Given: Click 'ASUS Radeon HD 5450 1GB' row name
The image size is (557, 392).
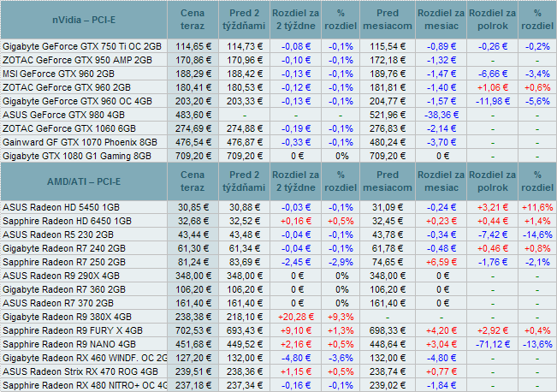Looking at the screenshot, I should click(61, 207).
